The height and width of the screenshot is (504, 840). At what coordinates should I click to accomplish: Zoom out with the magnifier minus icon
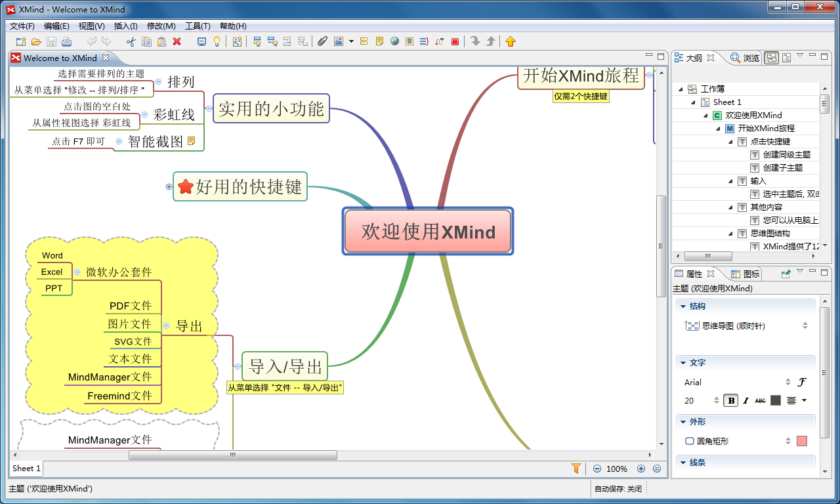(597, 469)
